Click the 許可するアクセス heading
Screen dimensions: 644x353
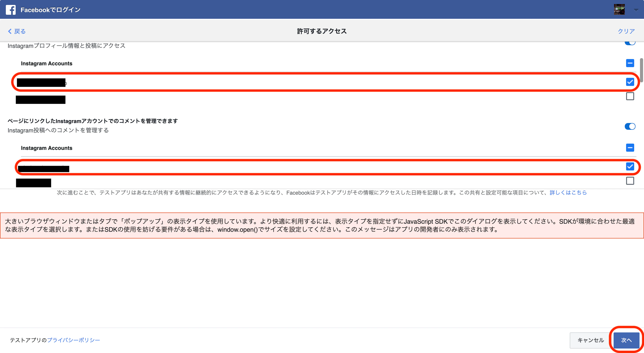(x=322, y=31)
